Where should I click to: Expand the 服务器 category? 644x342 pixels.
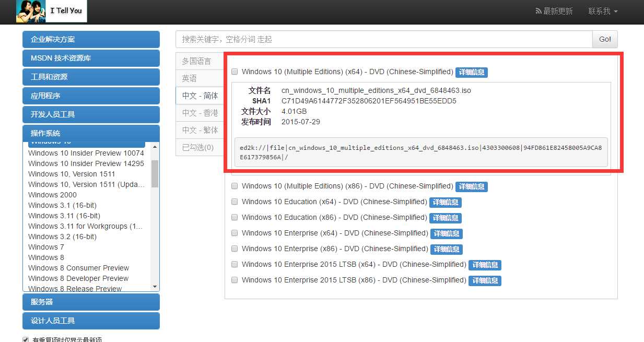click(91, 302)
